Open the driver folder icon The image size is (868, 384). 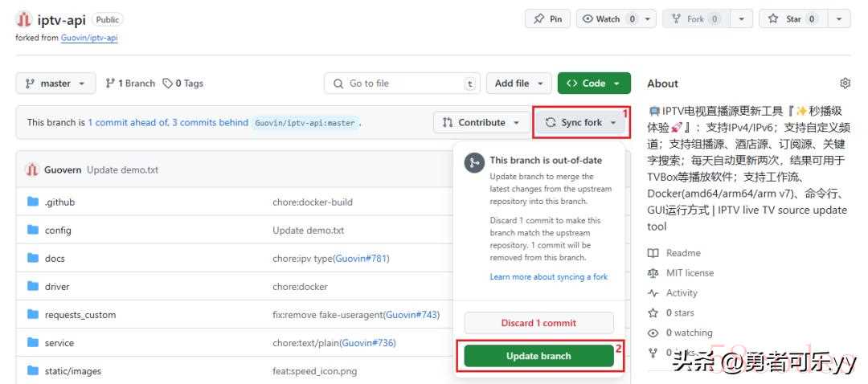(33, 286)
